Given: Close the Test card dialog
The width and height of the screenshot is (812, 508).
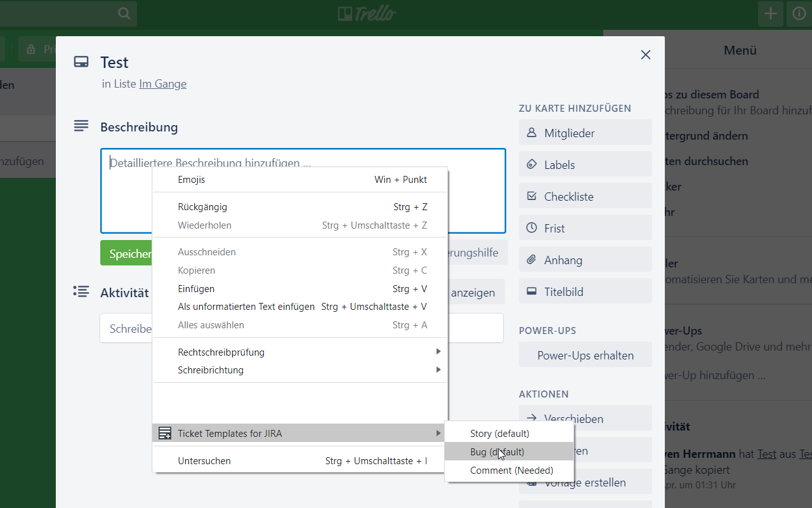Looking at the screenshot, I should [646, 55].
